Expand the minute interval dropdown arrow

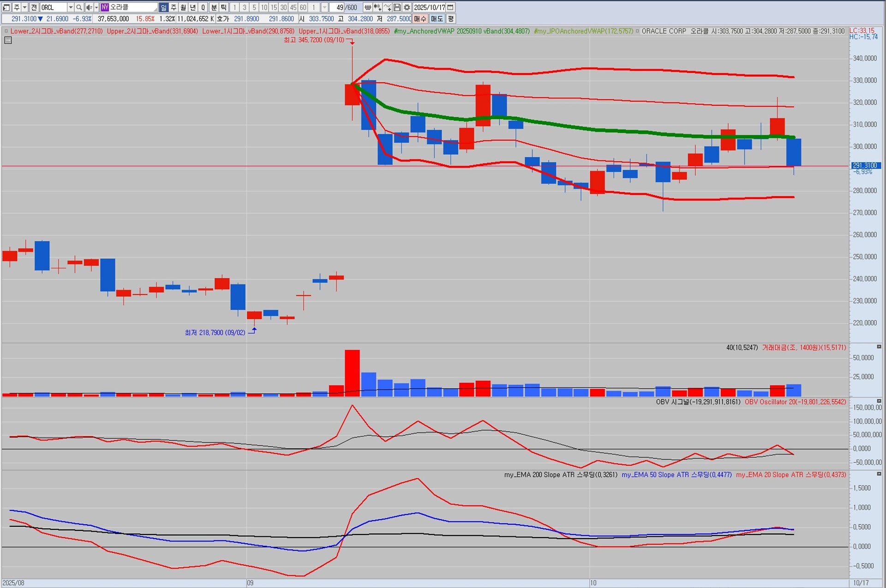(324, 7)
